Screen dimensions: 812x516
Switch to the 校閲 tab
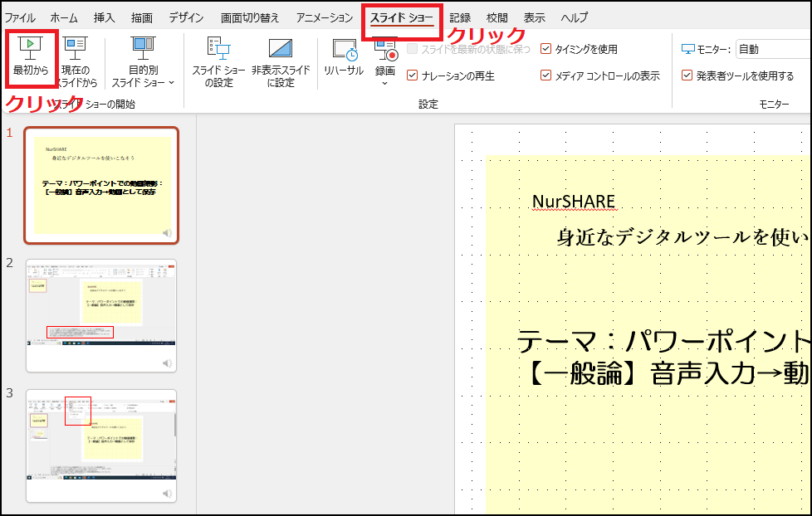coord(497,17)
